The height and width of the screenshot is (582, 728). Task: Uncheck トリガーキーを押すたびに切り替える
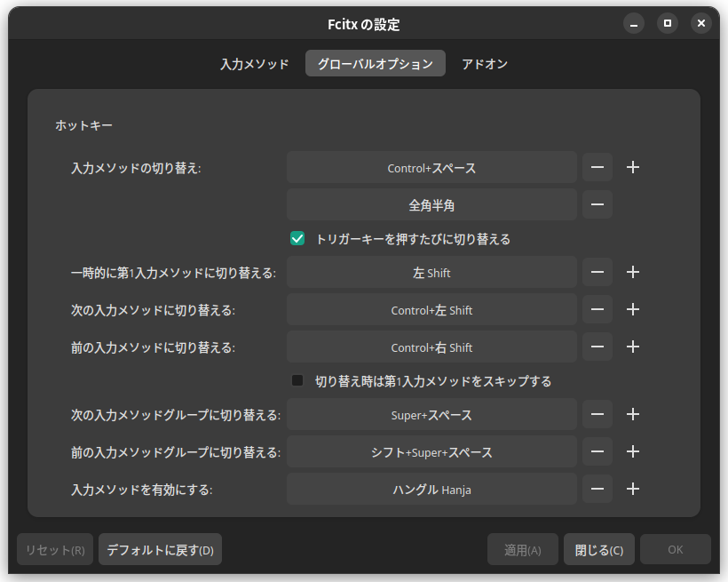[x=297, y=238]
